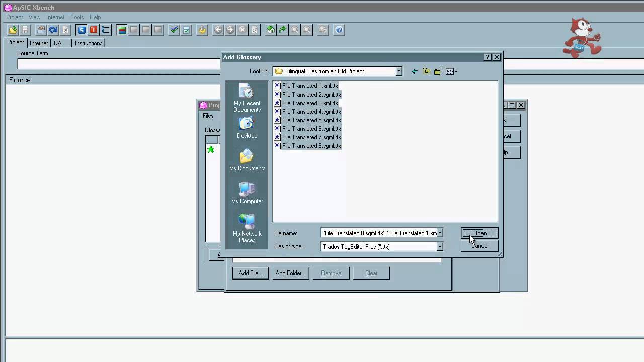Click the checklist page toolbar icon
Screen dimensions: 644x362
(x=186, y=30)
